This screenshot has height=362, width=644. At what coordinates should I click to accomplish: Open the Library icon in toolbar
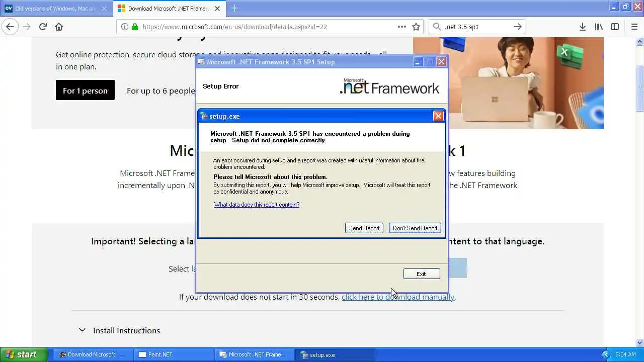599,27
